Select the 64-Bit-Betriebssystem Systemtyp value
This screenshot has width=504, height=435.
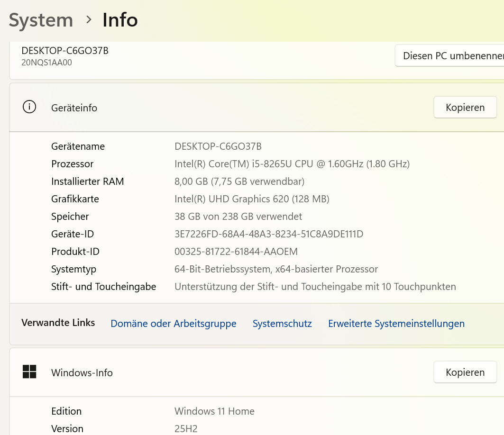point(276,269)
